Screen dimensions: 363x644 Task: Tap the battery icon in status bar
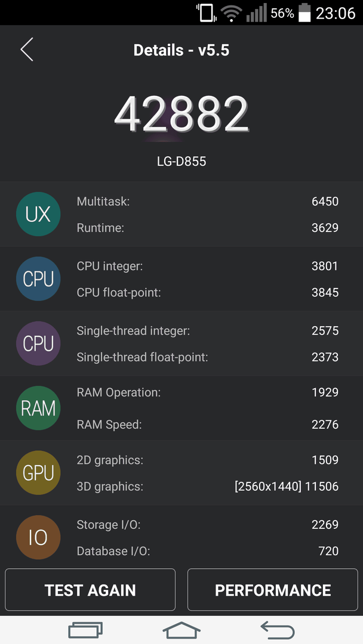[304, 13]
